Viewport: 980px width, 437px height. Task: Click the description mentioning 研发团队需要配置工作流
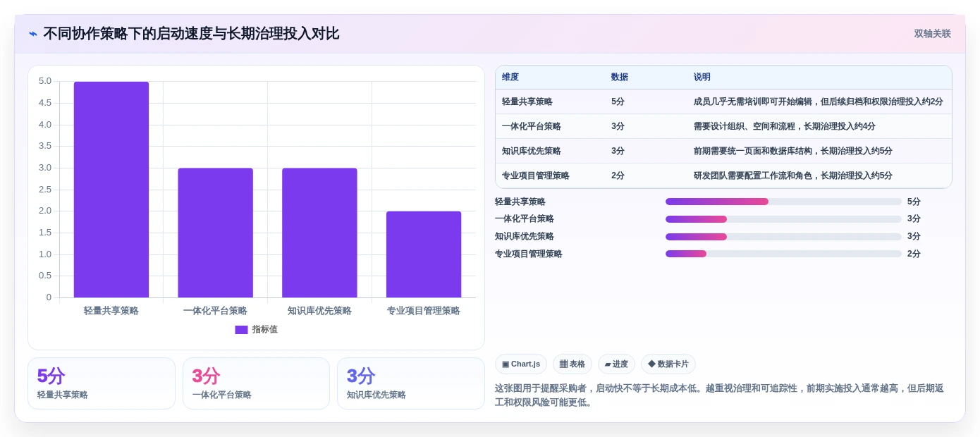pos(793,176)
